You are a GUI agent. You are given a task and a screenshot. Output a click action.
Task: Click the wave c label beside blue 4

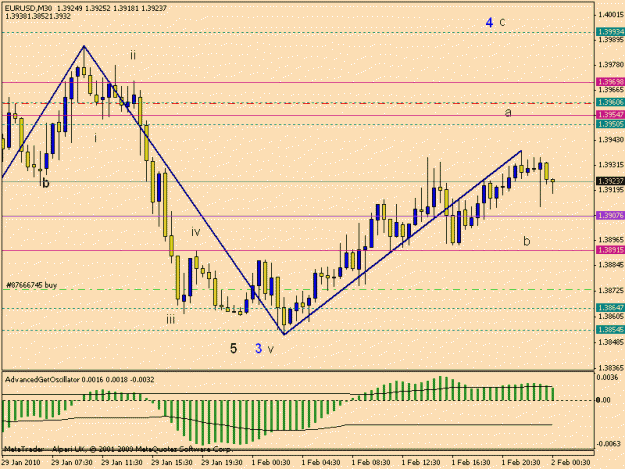click(502, 22)
